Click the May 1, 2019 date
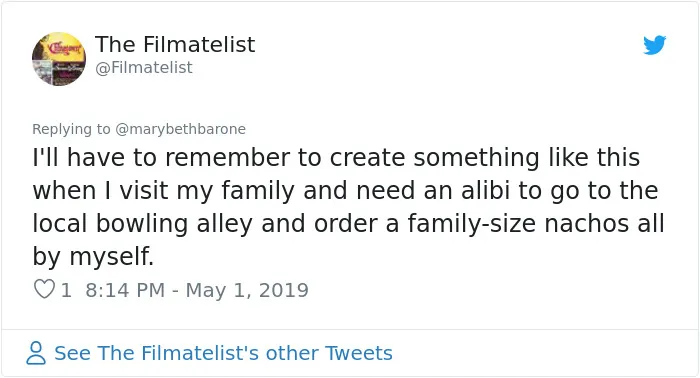The height and width of the screenshot is (378, 700). [247, 290]
